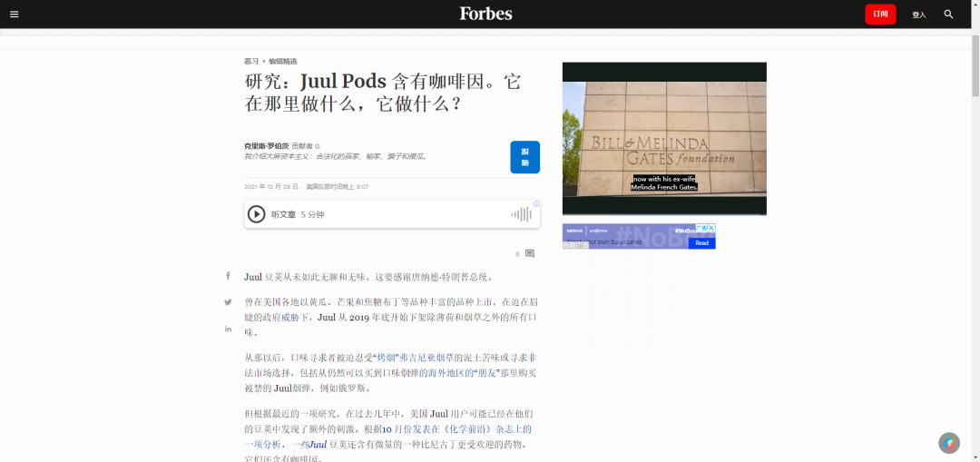The height and width of the screenshot is (462, 980).
Task: Click the author bio line about 大麻资本主义
Action: pos(337,156)
